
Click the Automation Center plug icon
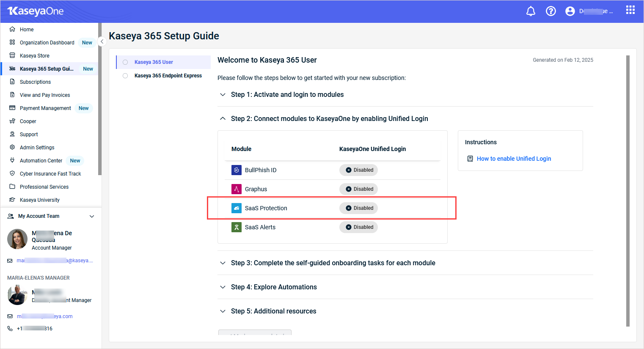point(12,160)
